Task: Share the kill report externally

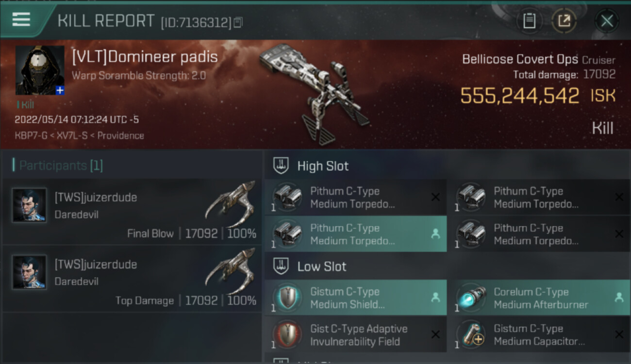Action: click(564, 21)
